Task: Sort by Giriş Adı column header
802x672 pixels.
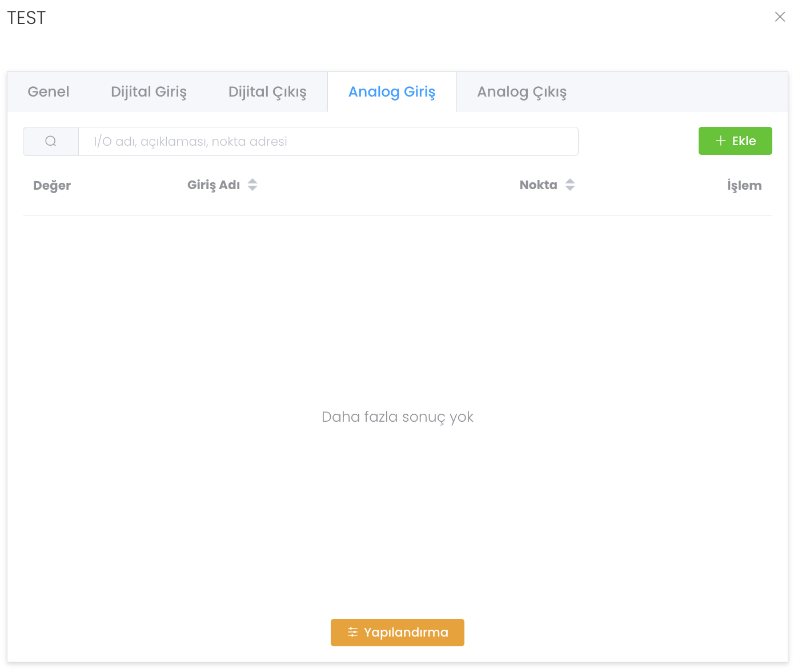Action: [x=214, y=185]
